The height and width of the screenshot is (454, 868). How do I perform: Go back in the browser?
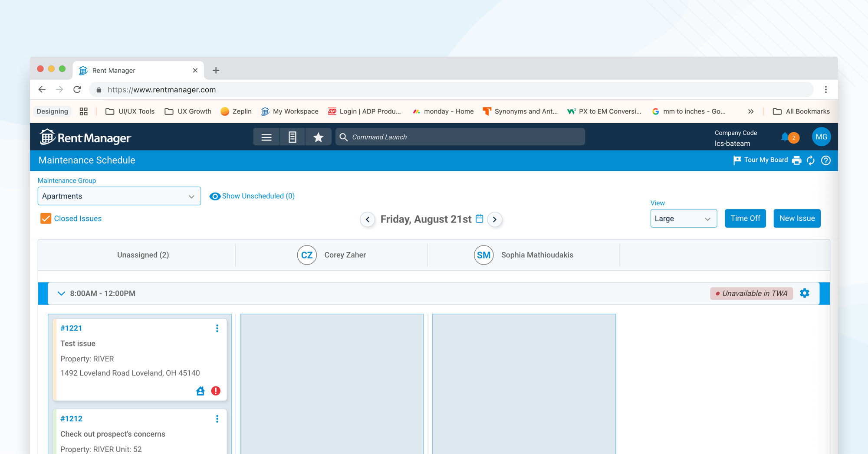(x=42, y=89)
